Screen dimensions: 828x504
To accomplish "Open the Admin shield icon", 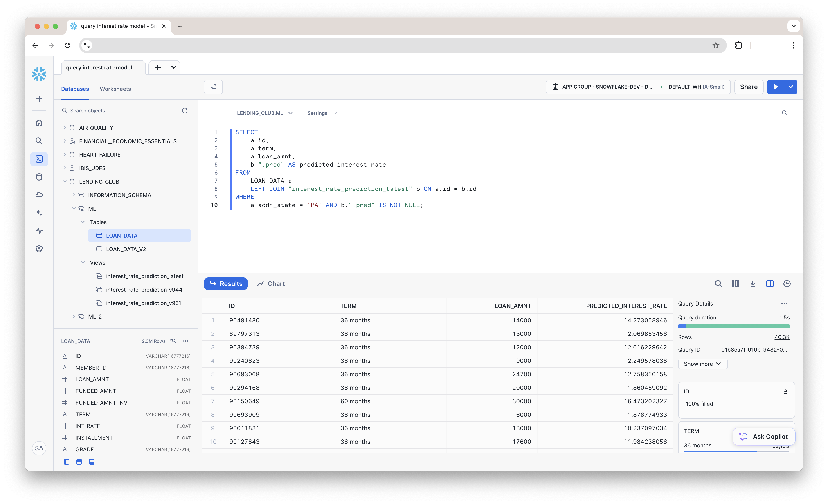I will 39,249.
